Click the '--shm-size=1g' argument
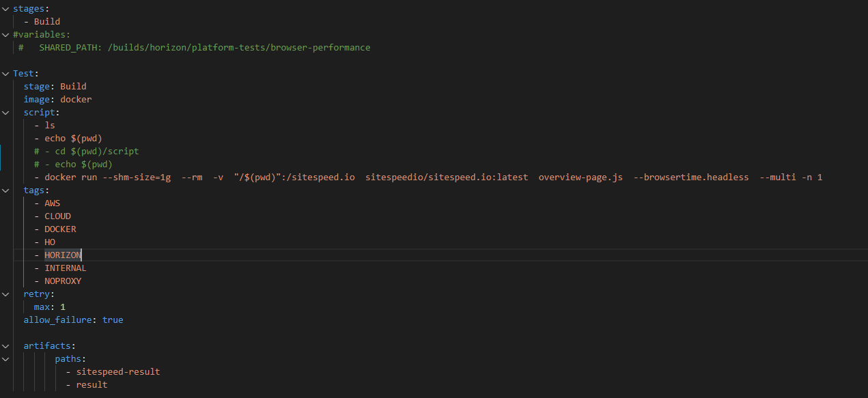 pyautogui.click(x=137, y=177)
